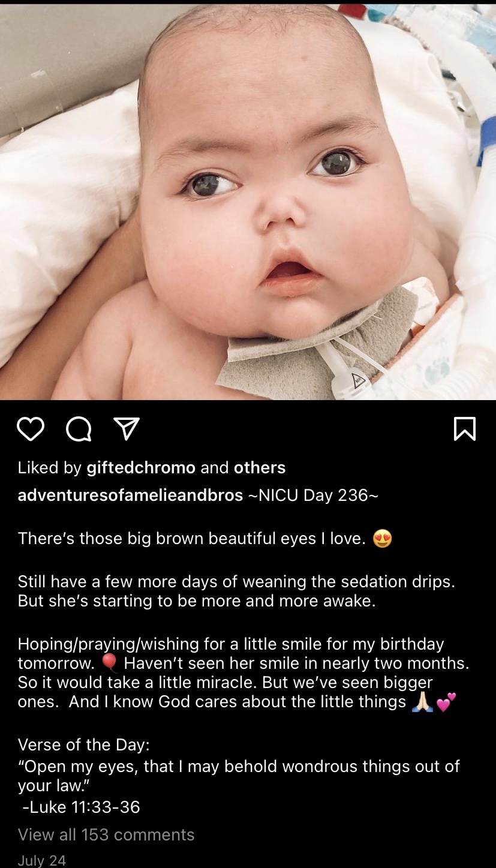Click the "Liked by" text
Viewport: 496px width, 868px height.
(50, 468)
